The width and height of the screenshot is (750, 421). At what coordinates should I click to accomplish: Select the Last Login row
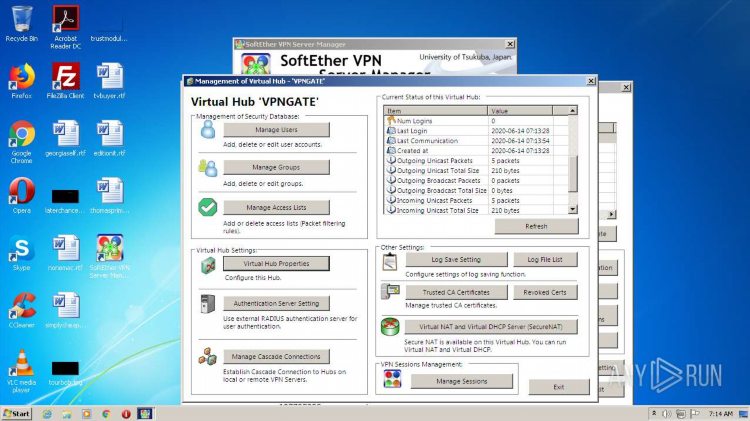click(x=476, y=131)
